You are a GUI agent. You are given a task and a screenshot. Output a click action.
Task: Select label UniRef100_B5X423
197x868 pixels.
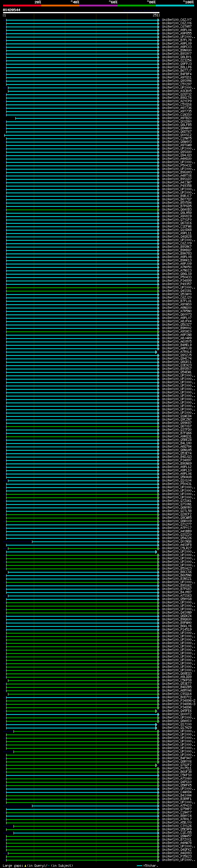[x=177, y=568]
